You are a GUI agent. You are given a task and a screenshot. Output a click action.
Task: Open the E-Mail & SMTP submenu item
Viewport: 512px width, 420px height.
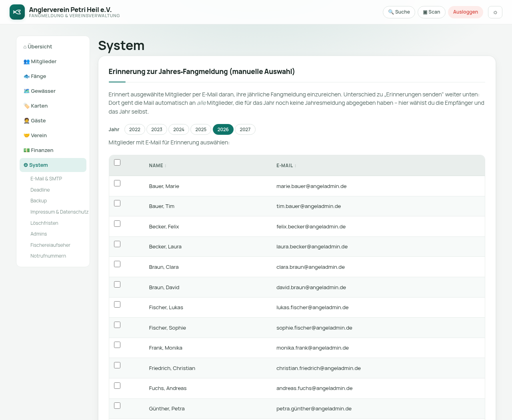(46, 179)
